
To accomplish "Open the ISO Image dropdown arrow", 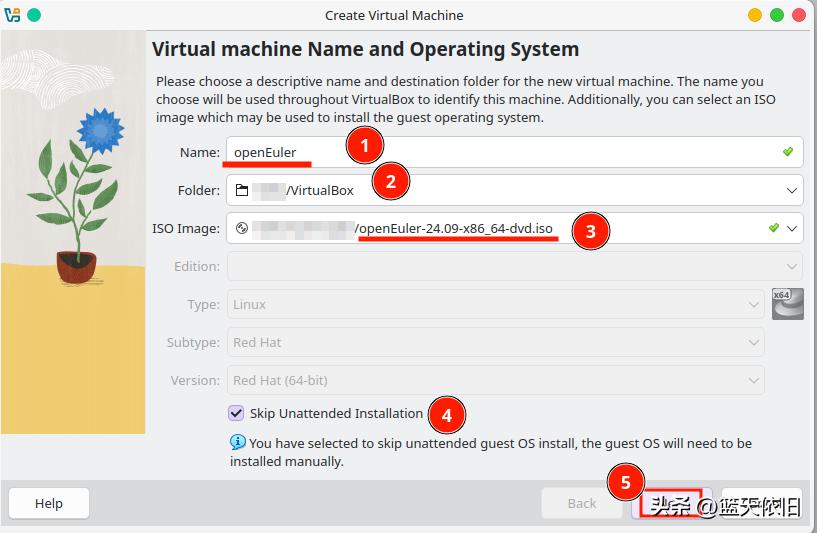I will [x=792, y=228].
